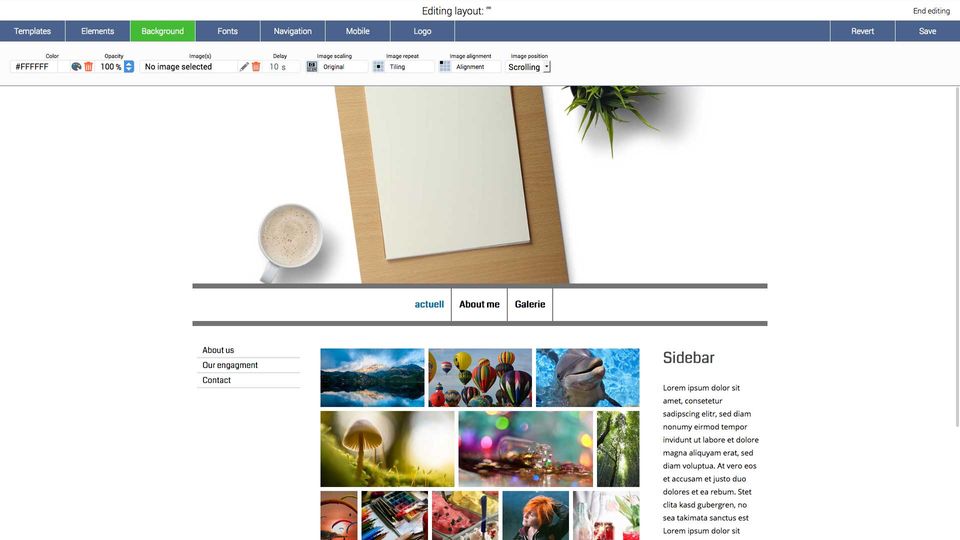The width and height of the screenshot is (960, 540).
Task: Open the dolphin thumbnail
Action: tap(588, 378)
